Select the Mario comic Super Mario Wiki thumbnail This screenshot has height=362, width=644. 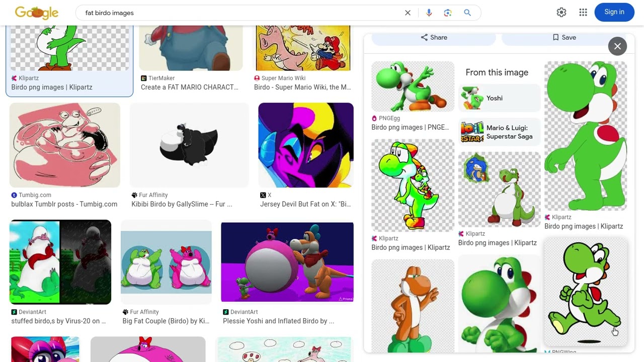pyautogui.click(x=303, y=48)
